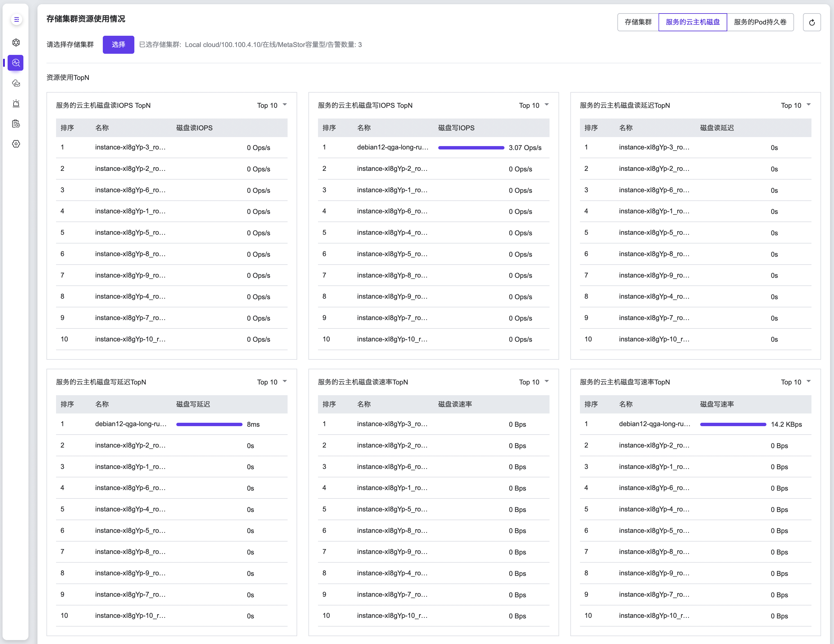Screen dimensions: 834x644
Task: Click the 3.07 Ops/s value
Action: [525, 148]
